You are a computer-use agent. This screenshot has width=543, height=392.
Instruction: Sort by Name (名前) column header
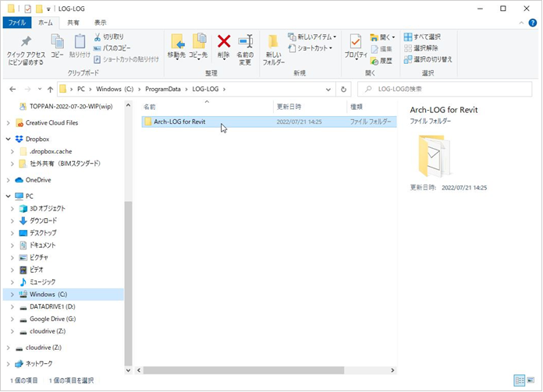pyautogui.click(x=207, y=107)
